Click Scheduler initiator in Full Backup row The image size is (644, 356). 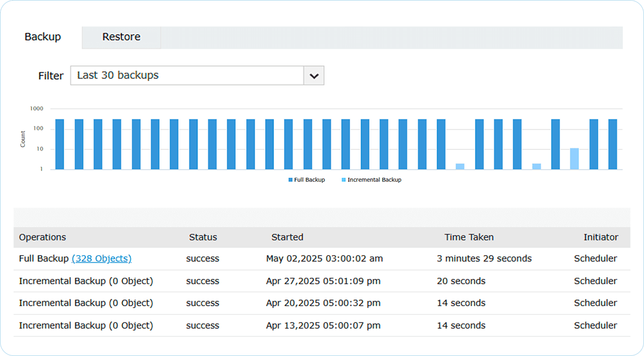[596, 258]
